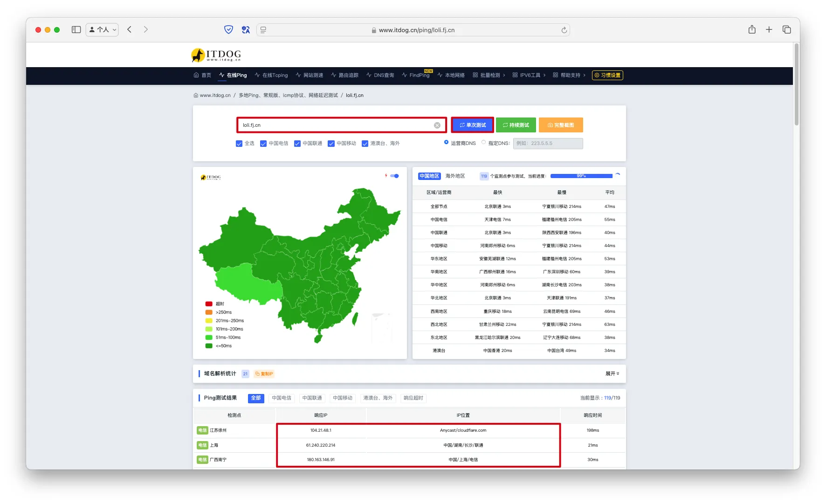Click the 持续测试 green button

[x=516, y=125]
